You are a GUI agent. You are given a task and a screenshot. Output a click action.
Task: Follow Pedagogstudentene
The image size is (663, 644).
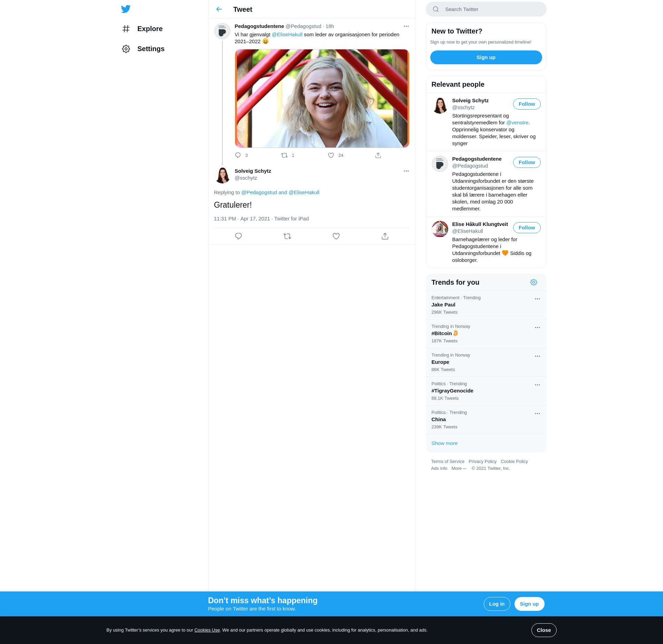(527, 162)
